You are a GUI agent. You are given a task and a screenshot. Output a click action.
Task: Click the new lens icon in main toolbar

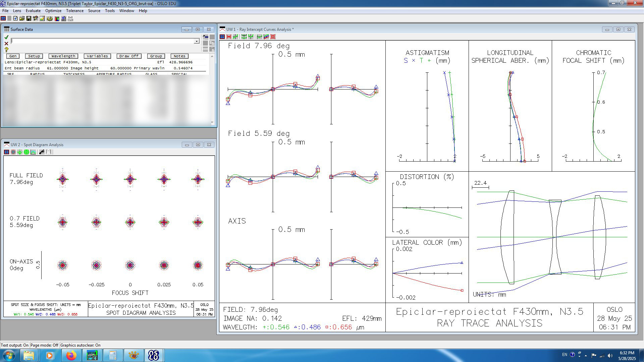15,18
